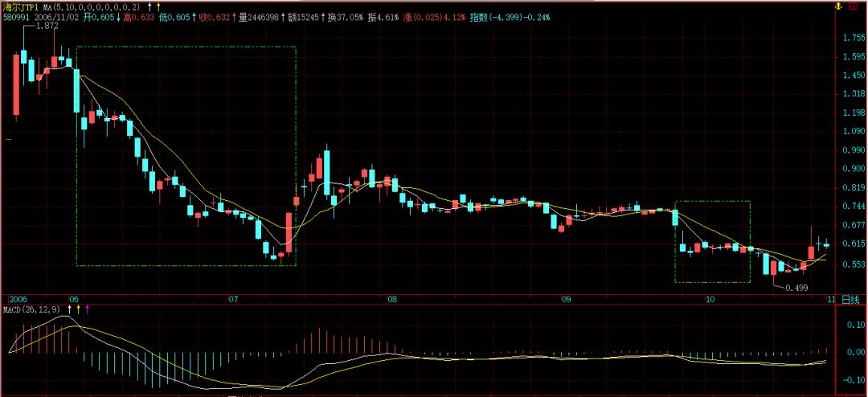The height and width of the screenshot is (397, 868).
Task: Click the yellow MACD DEA arrow marker
Action: (x=78, y=309)
